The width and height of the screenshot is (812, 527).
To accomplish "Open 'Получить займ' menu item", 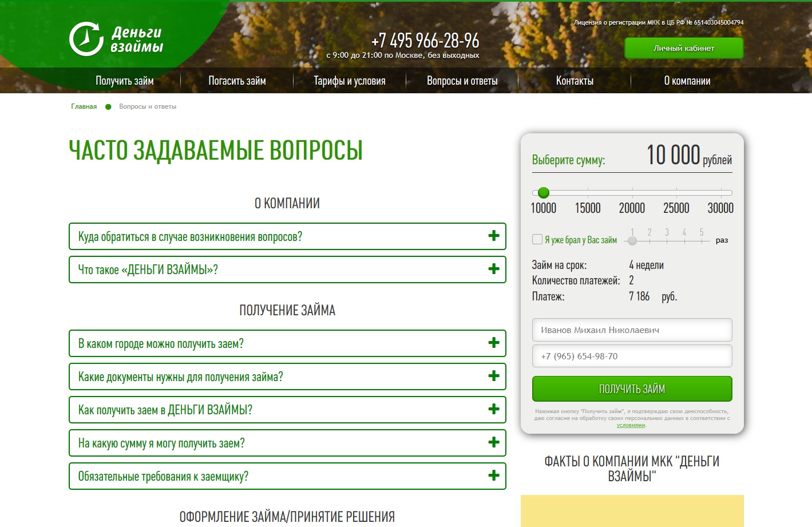I will pyautogui.click(x=125, y=81).
